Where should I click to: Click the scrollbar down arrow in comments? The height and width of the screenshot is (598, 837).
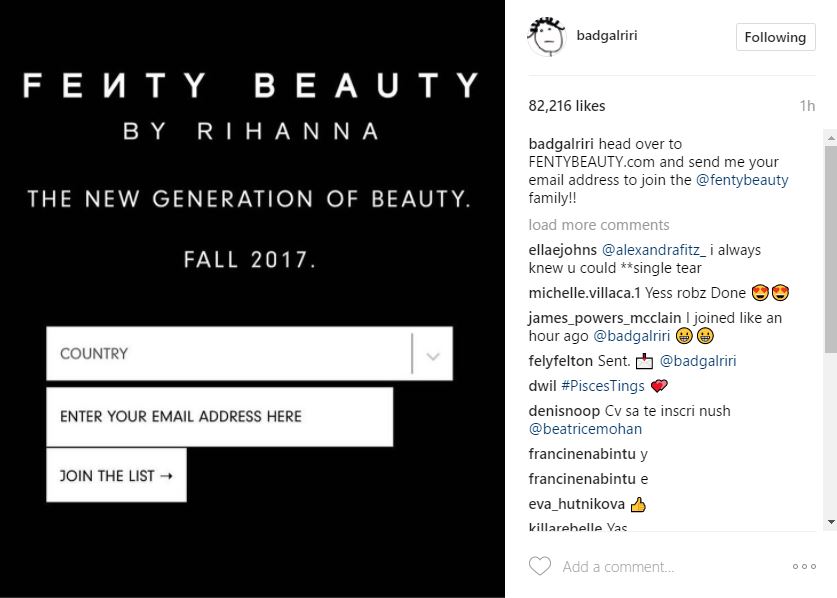coord(831,522)
